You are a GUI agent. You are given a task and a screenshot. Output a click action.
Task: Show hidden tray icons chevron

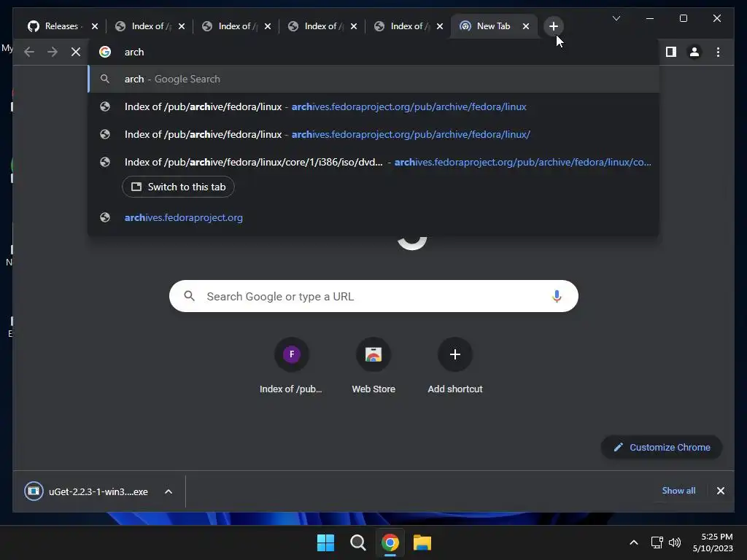coord(634,542)
